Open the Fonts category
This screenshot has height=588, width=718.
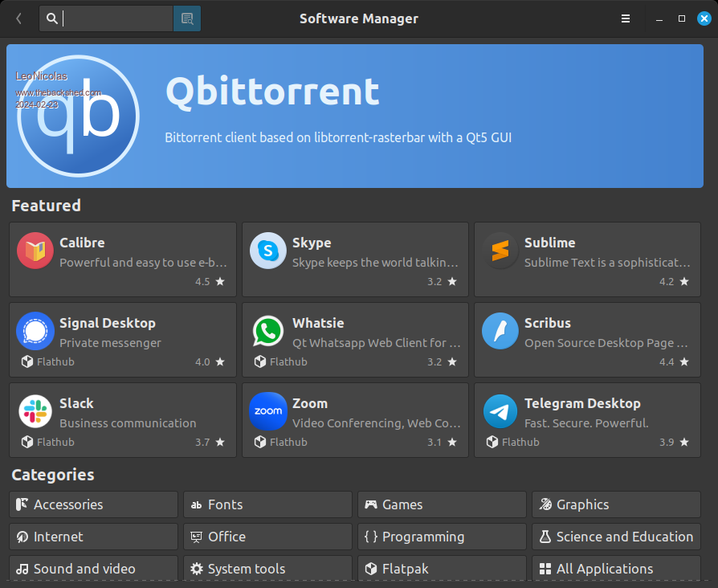[267, 504]
